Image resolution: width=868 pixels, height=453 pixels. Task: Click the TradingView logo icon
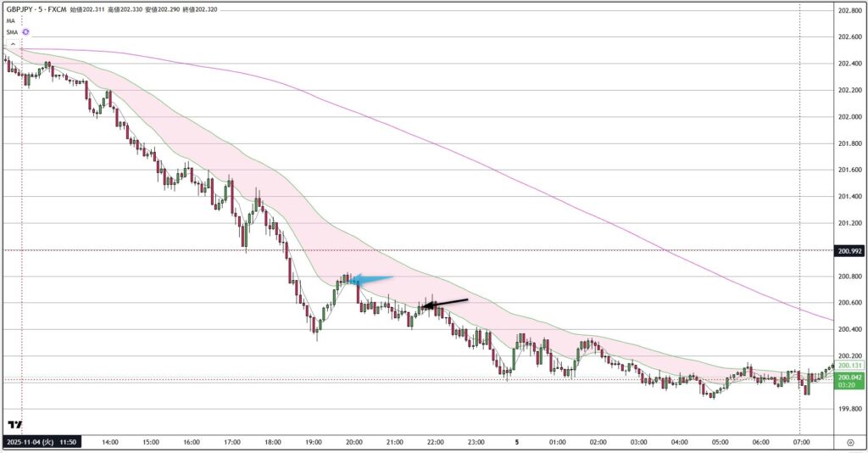point(15,425)
